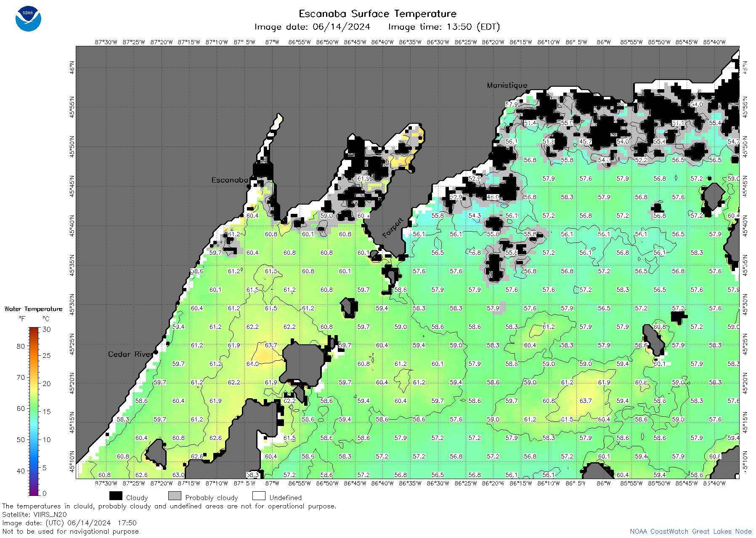Click the 46°N latitude label
Image resolution: width=756 pixels, height=538 pixels.
tap(72, 67)
